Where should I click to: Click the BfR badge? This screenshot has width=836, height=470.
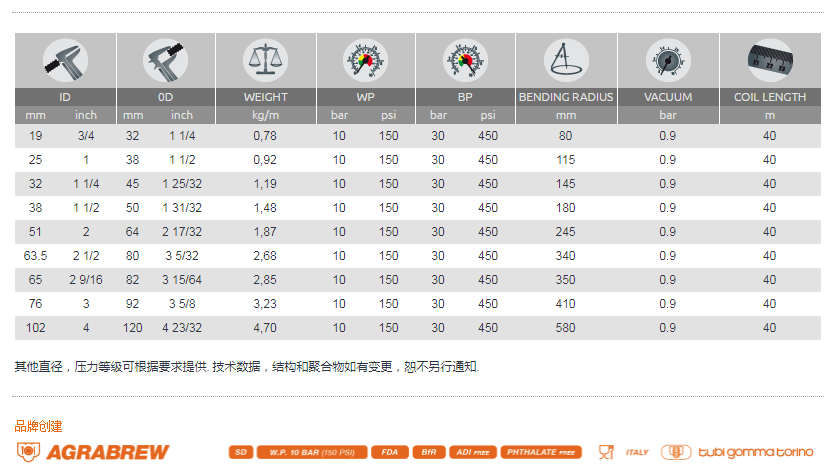pos(428,452)
